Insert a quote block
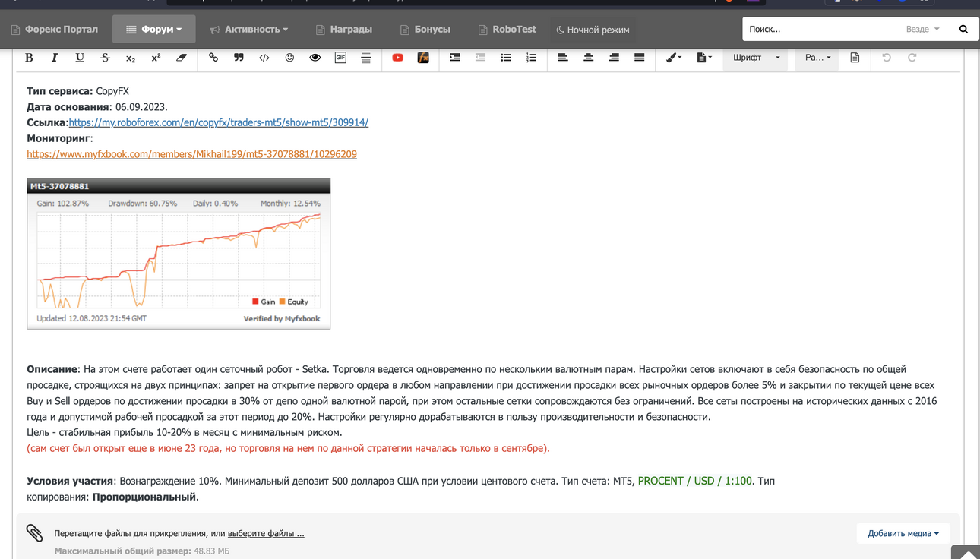This screenshot has height=559, width=980. (239, 58)
